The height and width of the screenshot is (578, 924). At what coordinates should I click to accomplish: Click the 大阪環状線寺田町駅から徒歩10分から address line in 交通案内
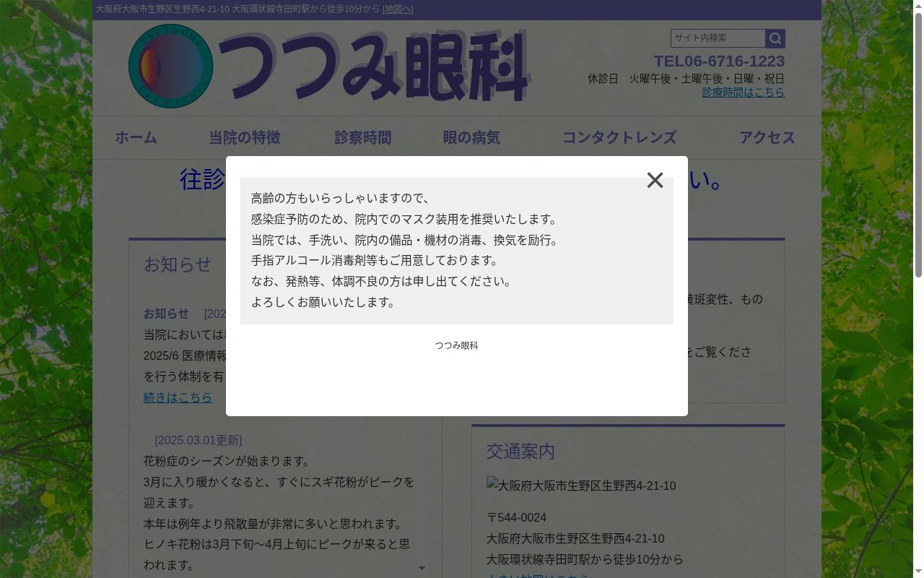click(x=585, y=560)
